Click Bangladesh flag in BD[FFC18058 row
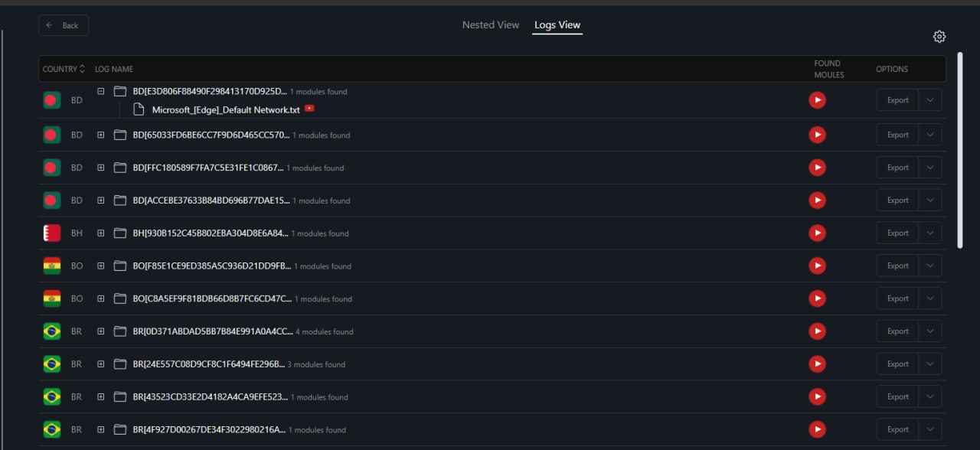The height and width of the screenshot is (450, 980). [52, 168]
